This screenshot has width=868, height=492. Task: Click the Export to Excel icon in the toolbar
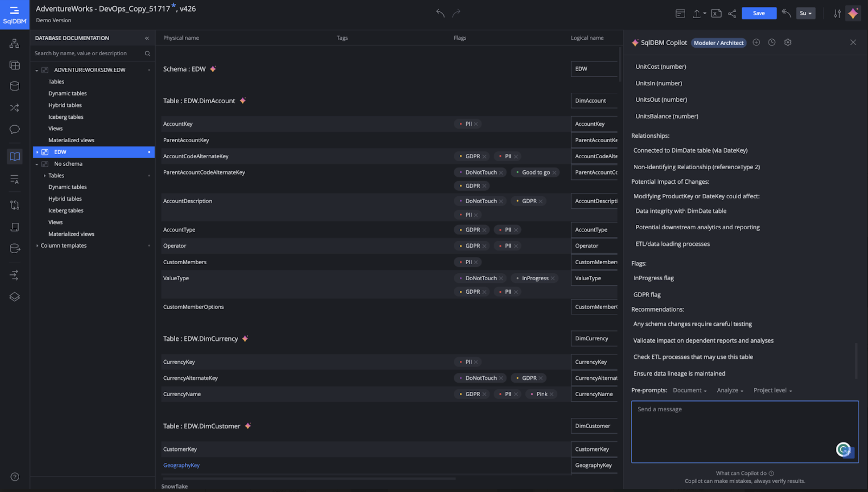716,13
